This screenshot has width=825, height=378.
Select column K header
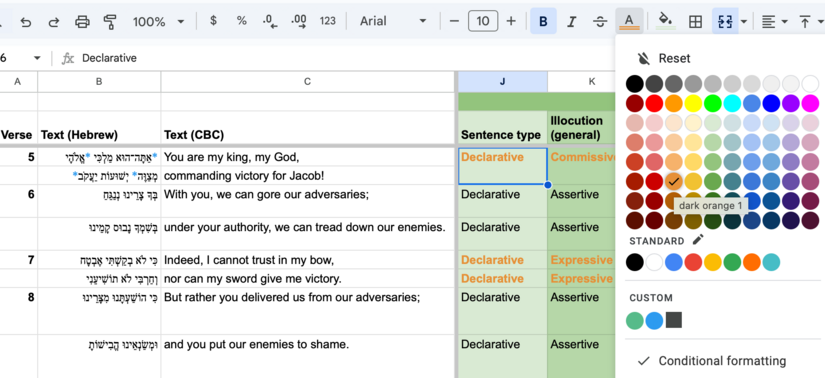click(581, 82)
